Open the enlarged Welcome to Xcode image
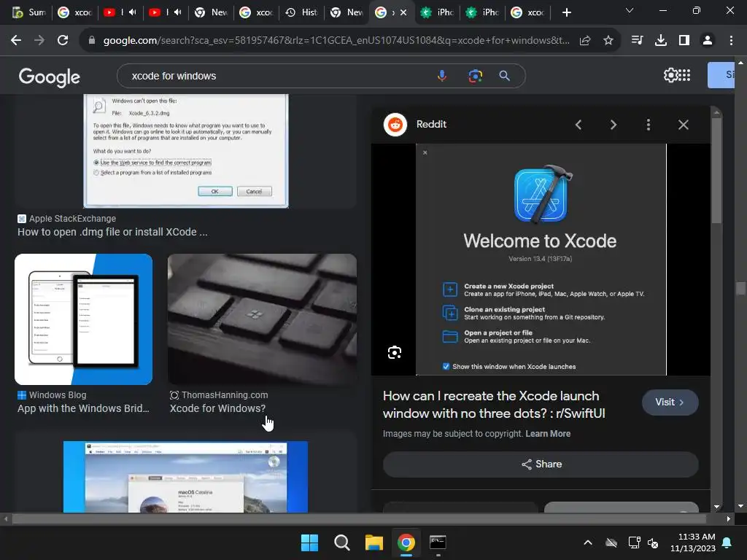This screenshot has width=747, height=560. pos(541,260)
